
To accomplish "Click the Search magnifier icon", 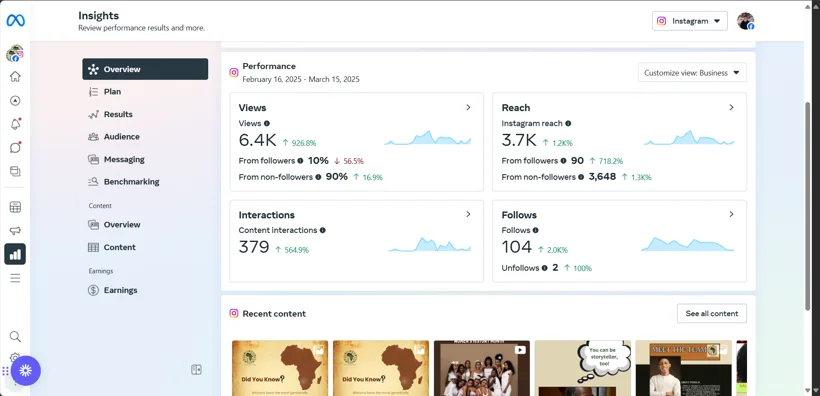I will (15, 336).
